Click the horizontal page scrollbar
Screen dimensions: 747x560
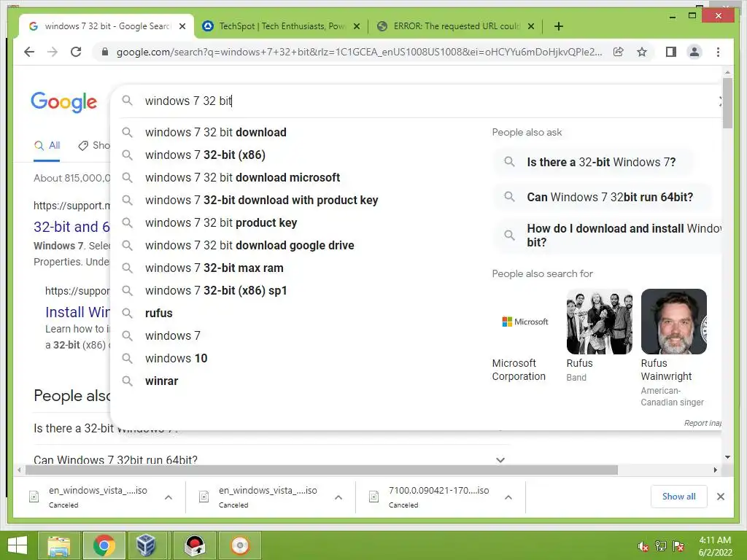pyautogui.click(x=322, y=470)
